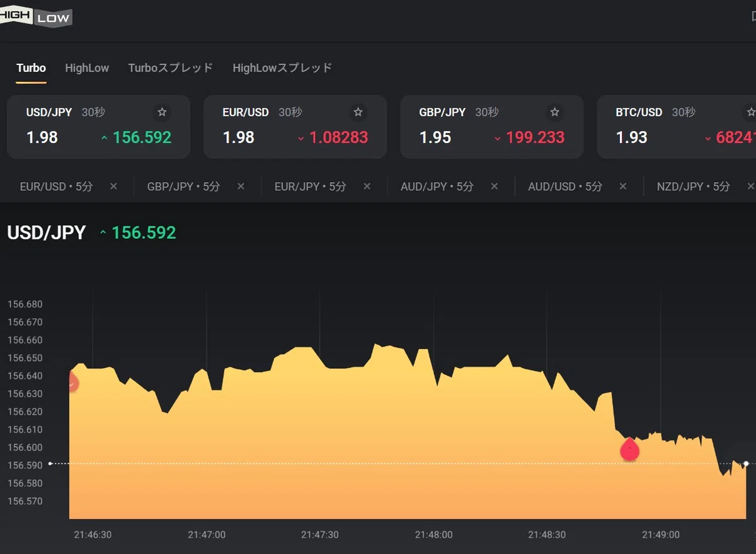756x554 pixels.
Task: Close the AUD/USD・5分 tab
Action: 623,187
